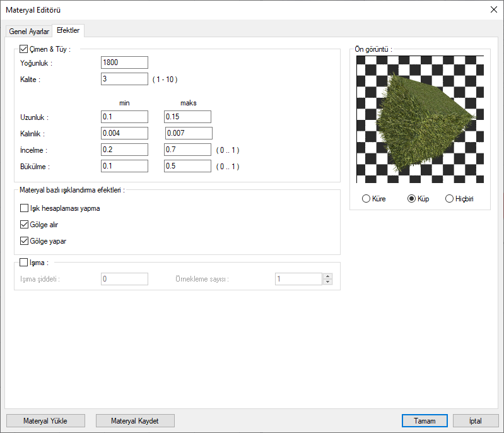Select Hiçbiri preview option
The image size is (504, 433).
tap(450, 199)
